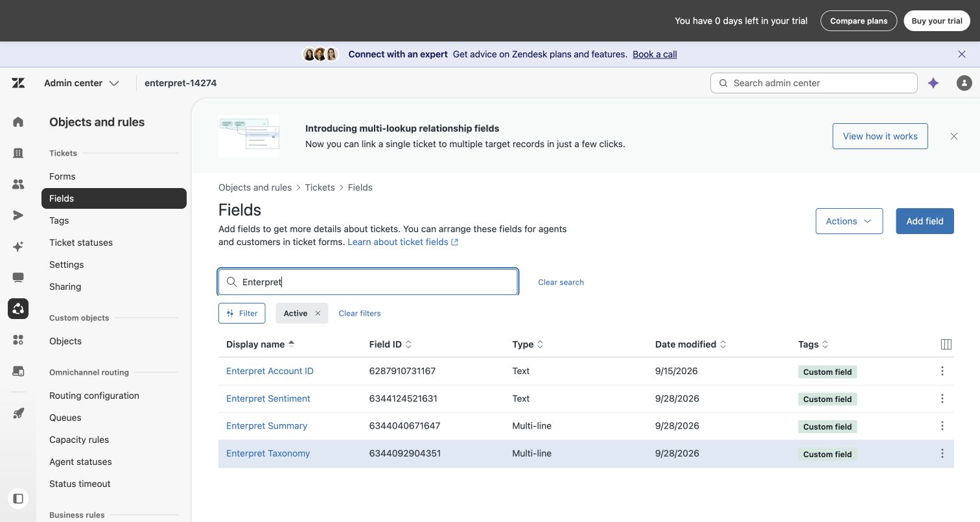This screenshot has height=522, width=980.
Task: Select Tags in the Tickets menu
Action: [x=59, y=220]
